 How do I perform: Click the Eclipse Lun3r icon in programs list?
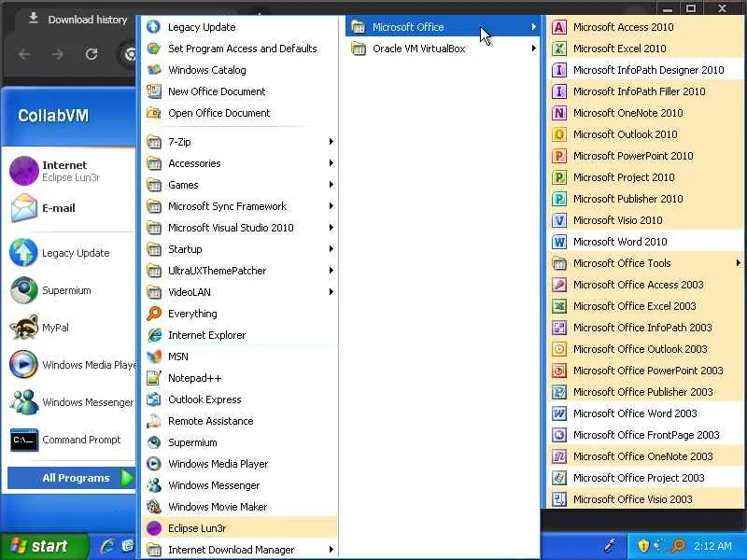click(x=154, y=528)
